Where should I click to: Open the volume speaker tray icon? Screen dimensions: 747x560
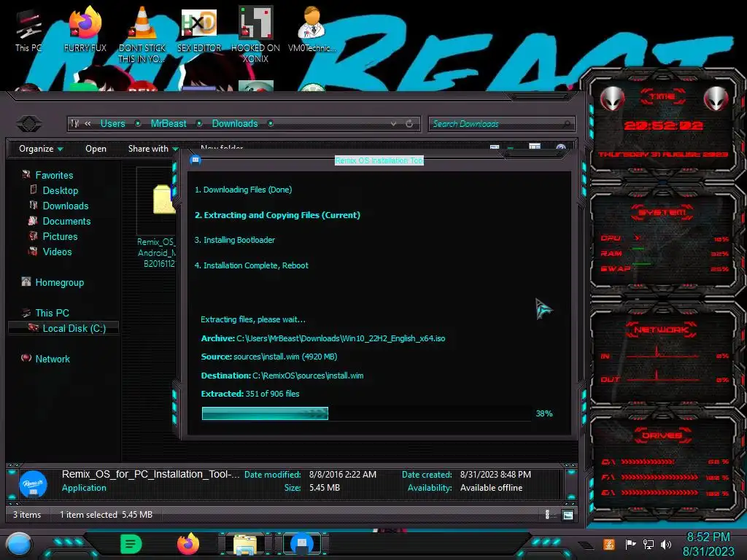[666, 544]
